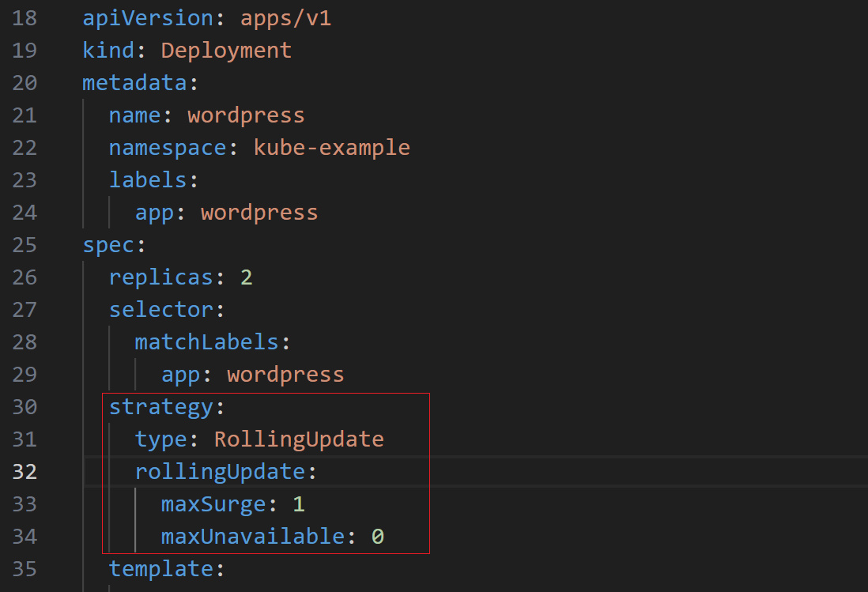This screenshot has width=868, height=592.
Task: Click the spec key on line 25
Action: (108, 245)
